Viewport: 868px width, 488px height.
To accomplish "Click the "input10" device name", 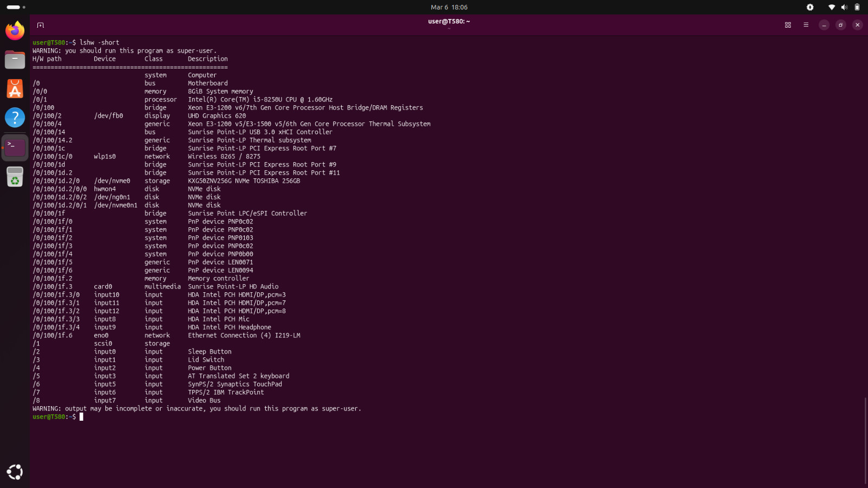I will [x=107, y=294].
